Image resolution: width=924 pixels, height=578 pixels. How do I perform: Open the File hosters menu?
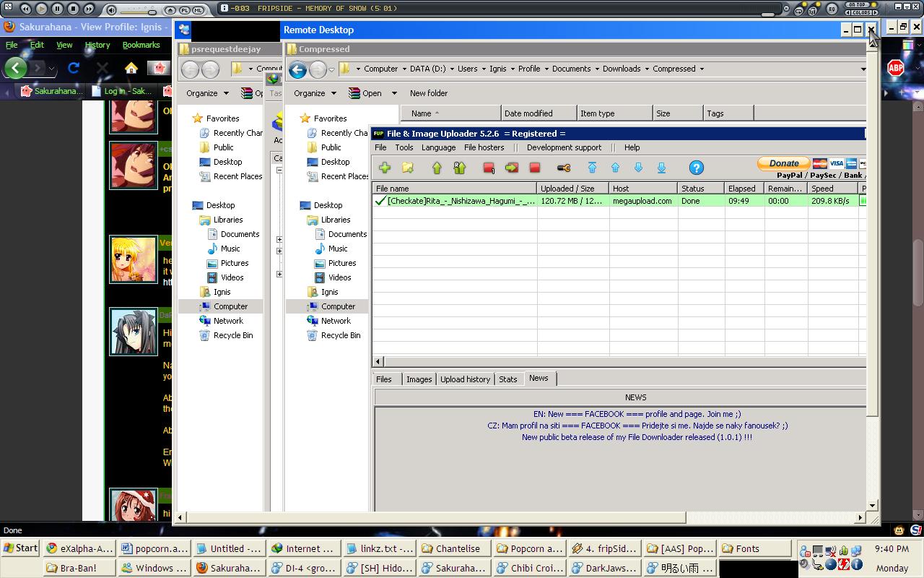coord(484,147)
